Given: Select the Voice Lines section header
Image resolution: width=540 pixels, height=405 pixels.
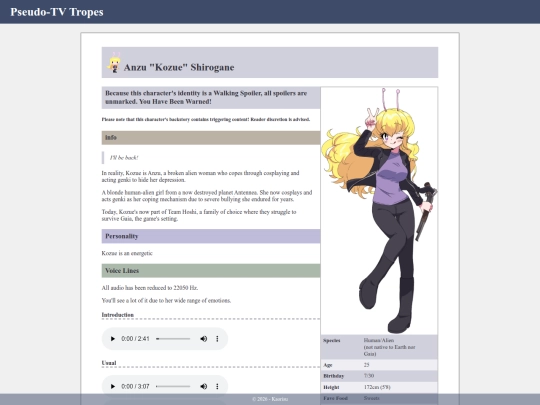Looking at the screenshot, I should [x=211, y=271].
